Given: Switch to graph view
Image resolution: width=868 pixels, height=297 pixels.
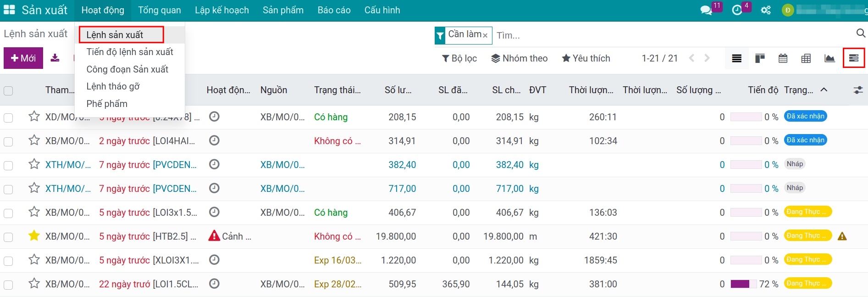Looking at the screenshot, I should 829,58.
